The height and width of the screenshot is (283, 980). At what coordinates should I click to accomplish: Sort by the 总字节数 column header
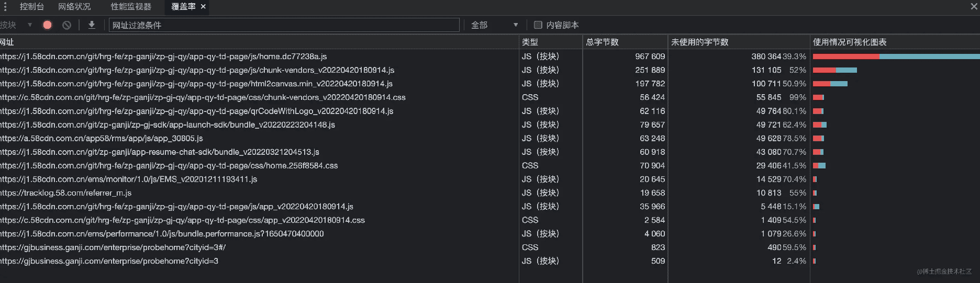tap(602, 42)
